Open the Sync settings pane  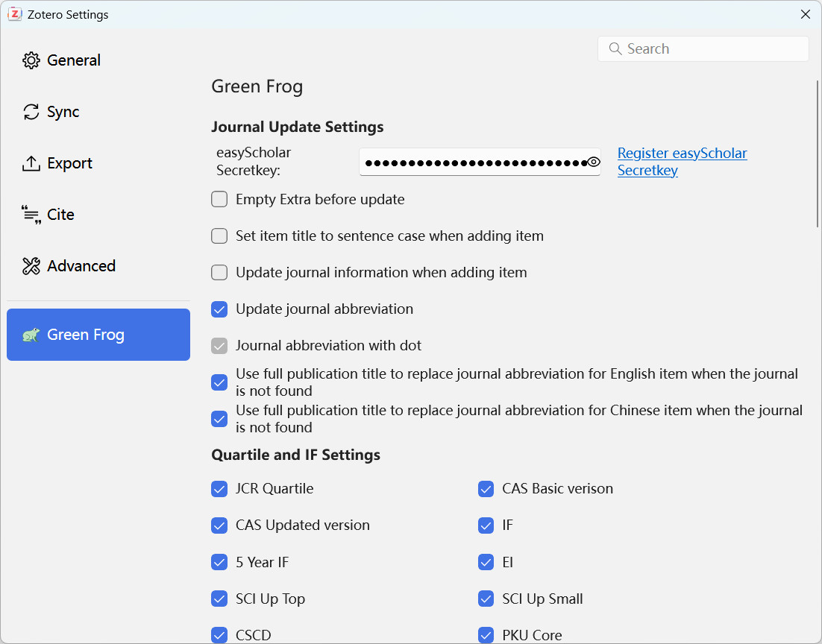click(x=98, y=112)
